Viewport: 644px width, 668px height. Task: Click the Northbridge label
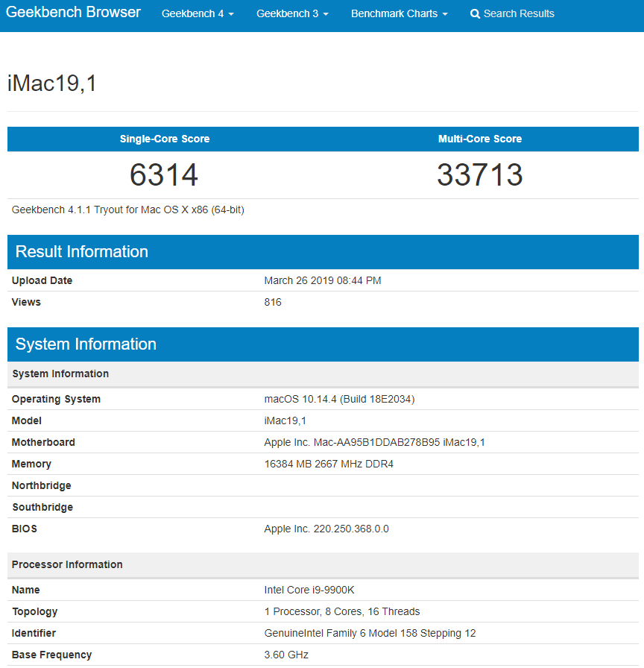click(x=42, y=486)
